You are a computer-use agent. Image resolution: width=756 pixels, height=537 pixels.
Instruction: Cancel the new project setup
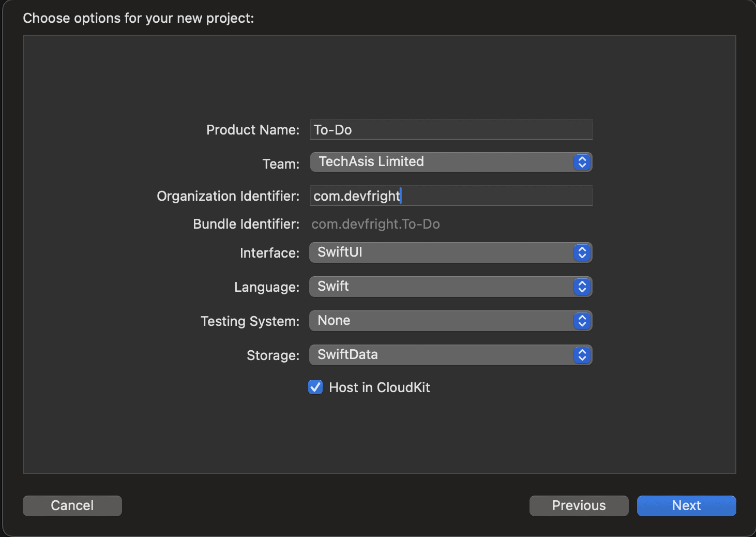pos(72,505)
